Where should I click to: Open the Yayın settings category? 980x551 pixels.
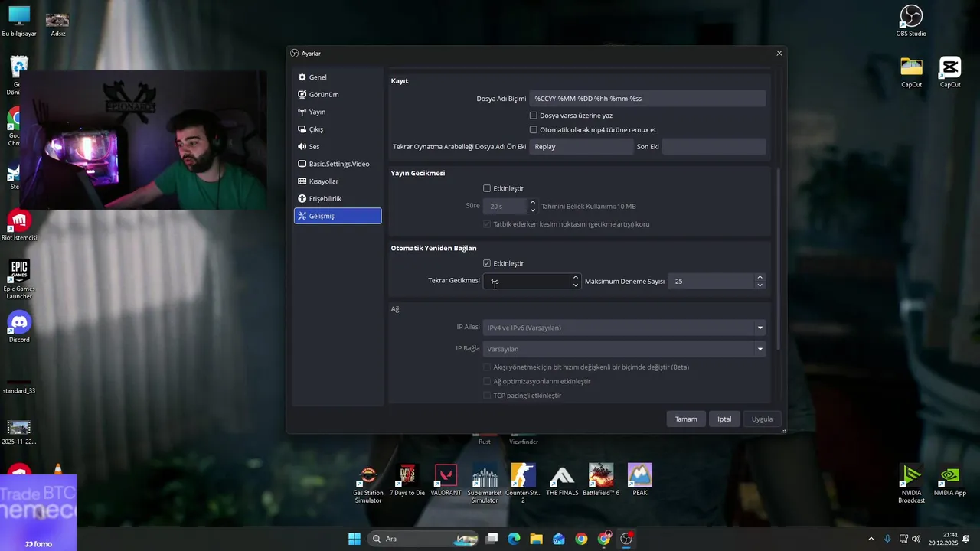337,112
